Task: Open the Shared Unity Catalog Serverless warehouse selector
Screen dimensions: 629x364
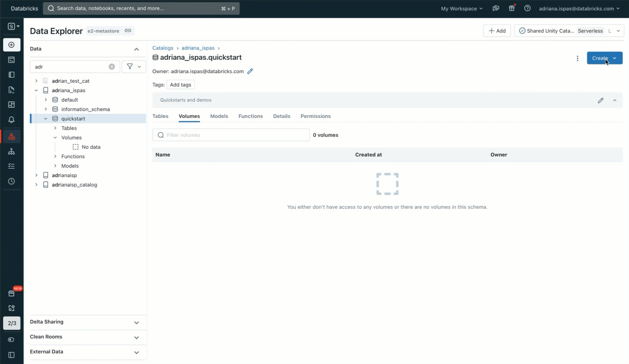Action: pos(569,31)
